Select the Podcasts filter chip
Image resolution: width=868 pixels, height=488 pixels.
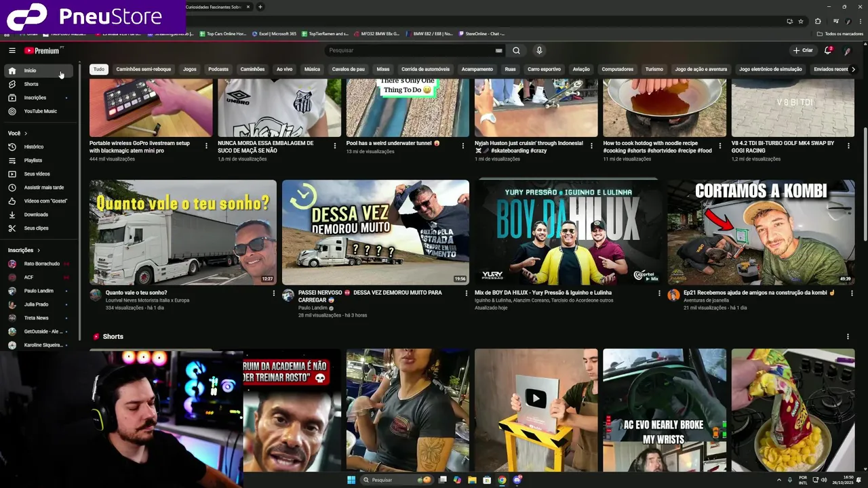pyautogui.click(x=218, y=69)
